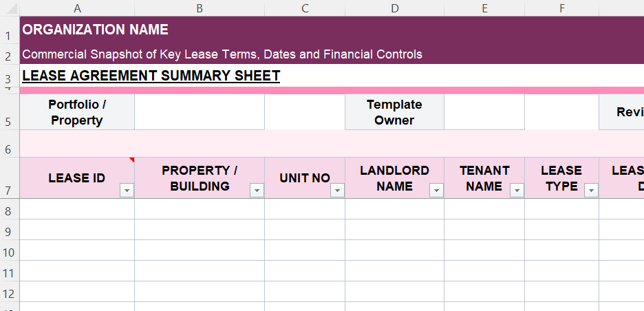Image resolution: width=644 pixels, height=311 pixels.
Task: Select row 8 header
Action: click(x=9, y=210)
